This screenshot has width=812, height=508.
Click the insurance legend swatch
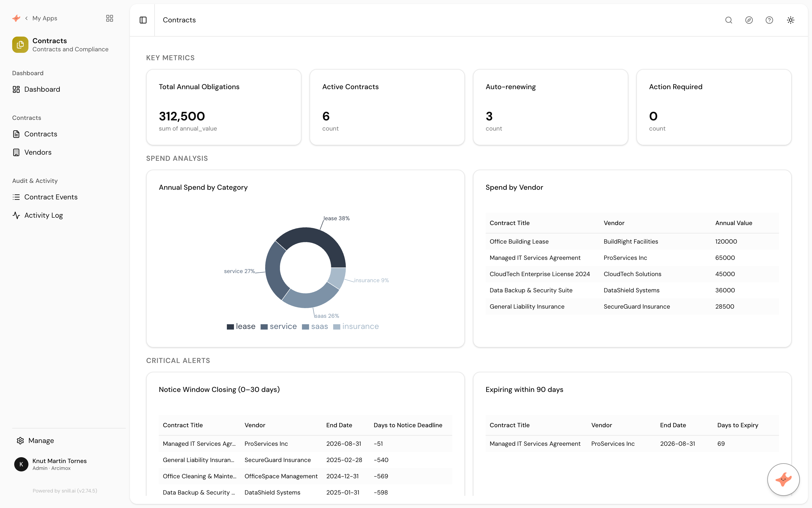336,327
